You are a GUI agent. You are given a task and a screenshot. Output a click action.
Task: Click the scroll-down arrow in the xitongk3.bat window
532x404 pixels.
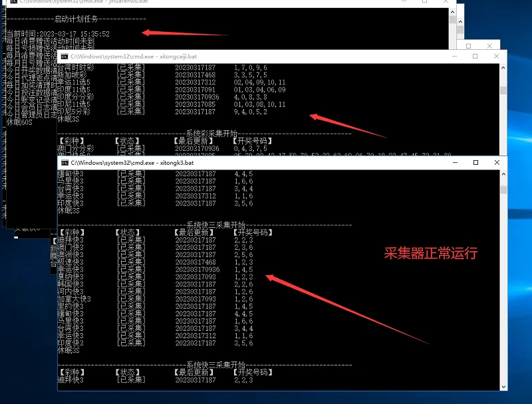pos(503,387)
